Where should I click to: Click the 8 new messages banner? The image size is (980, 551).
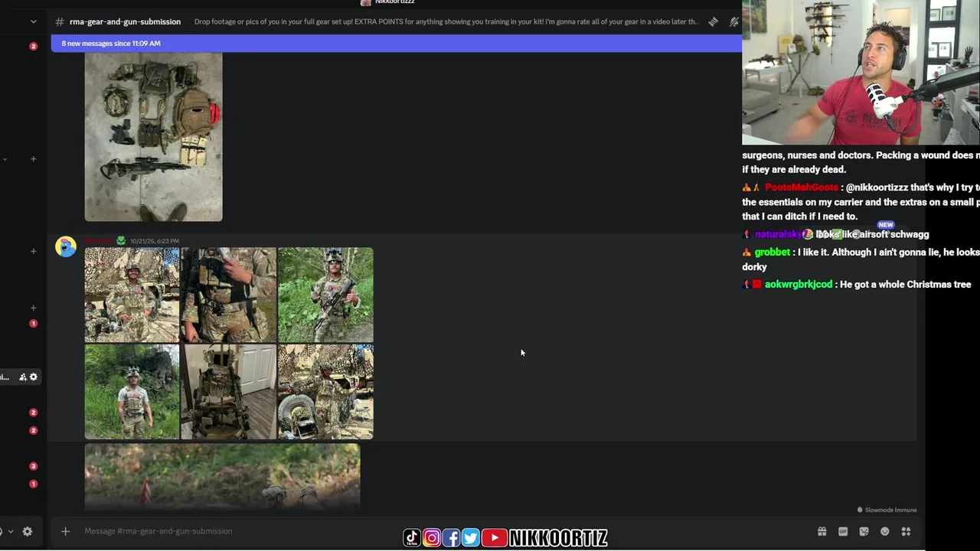(x=397, y=44)
